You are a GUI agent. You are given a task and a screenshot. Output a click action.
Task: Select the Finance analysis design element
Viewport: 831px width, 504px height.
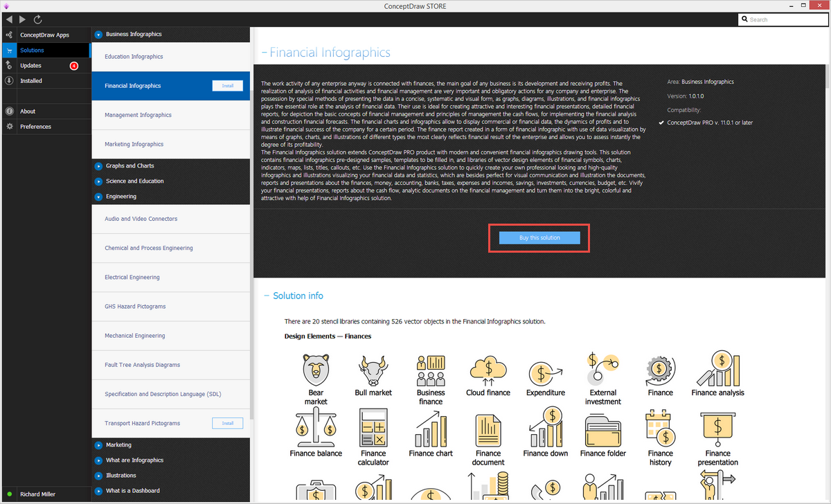pyautogui.click(x=718, y=375)
